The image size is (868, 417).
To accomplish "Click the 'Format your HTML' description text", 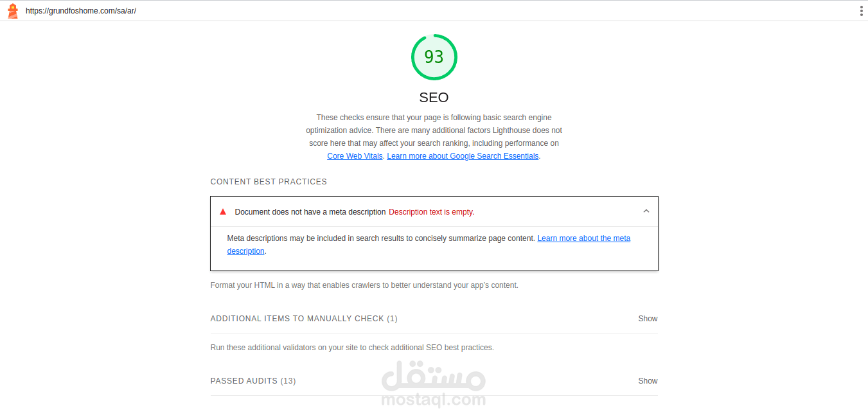I will coord(364,285).
